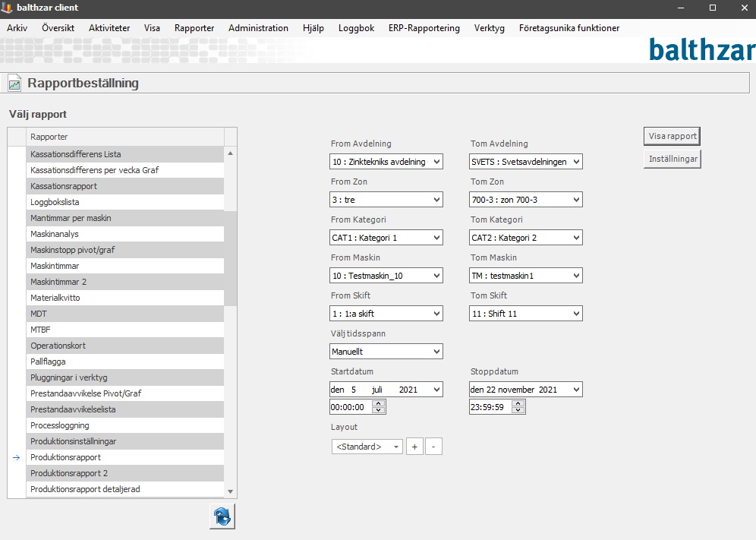This screenshot has height=540, width=756.
Task: Open the Aktiviteter menu
Action: 109,28
